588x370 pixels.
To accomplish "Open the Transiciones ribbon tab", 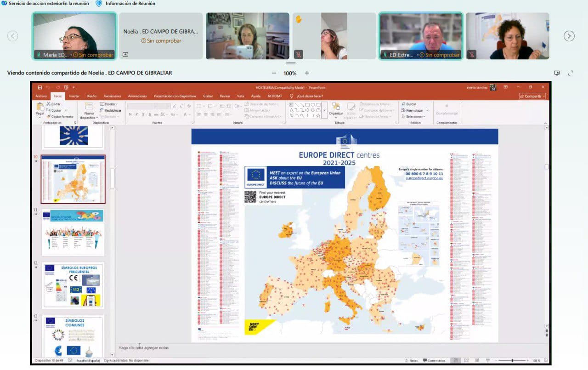I will [112, 96].
